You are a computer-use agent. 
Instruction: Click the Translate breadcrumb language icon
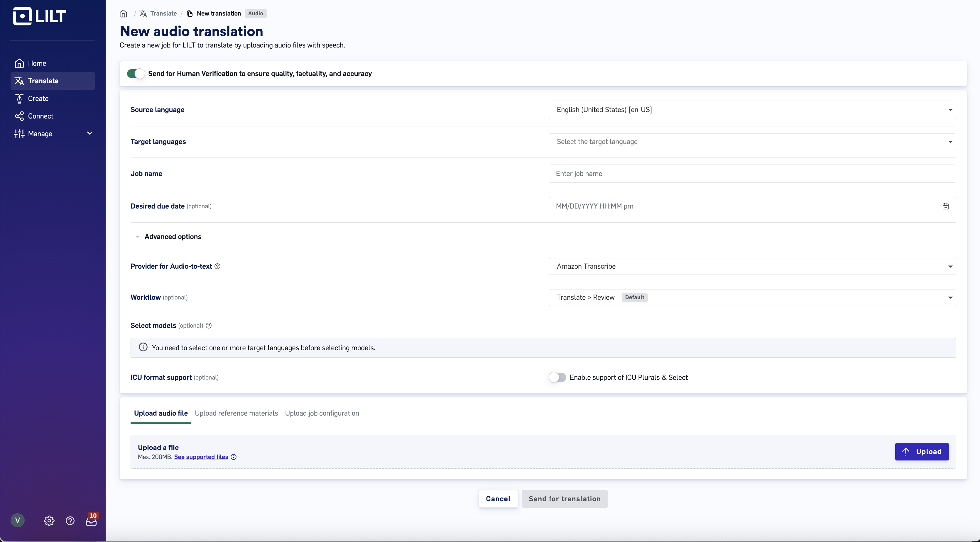coord(143,14)
